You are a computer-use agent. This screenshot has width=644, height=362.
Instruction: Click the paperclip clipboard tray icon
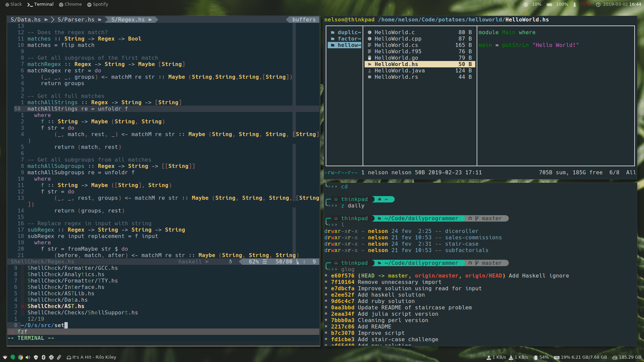(59, 357)
